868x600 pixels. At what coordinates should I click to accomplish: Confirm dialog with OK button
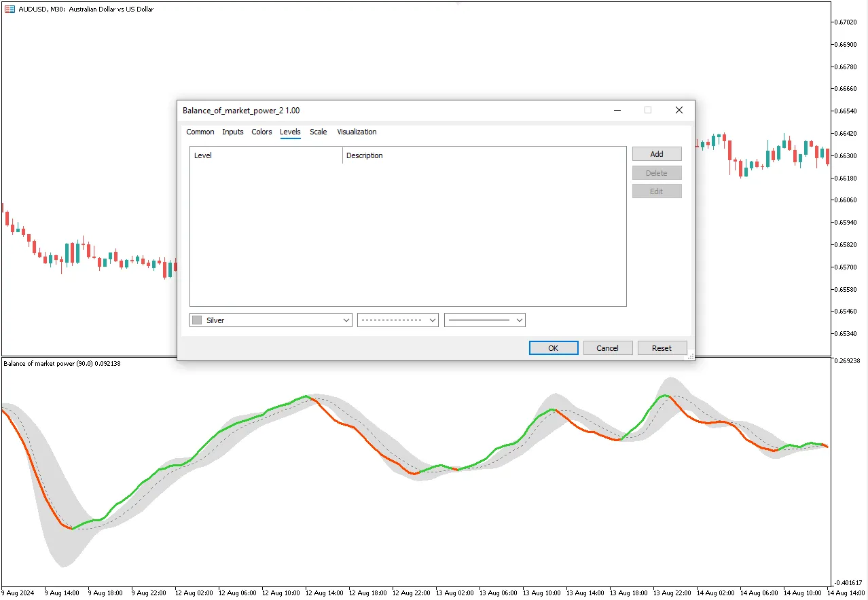pyautogui.click(x=554, y=348)
